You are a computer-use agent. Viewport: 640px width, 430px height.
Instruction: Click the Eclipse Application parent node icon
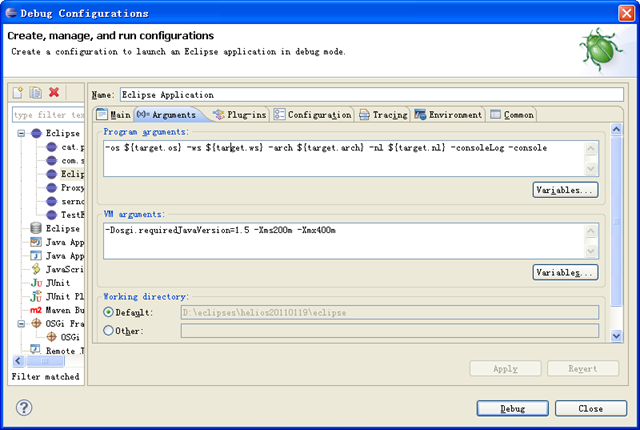pyautogui.click(x=36, y=133)
